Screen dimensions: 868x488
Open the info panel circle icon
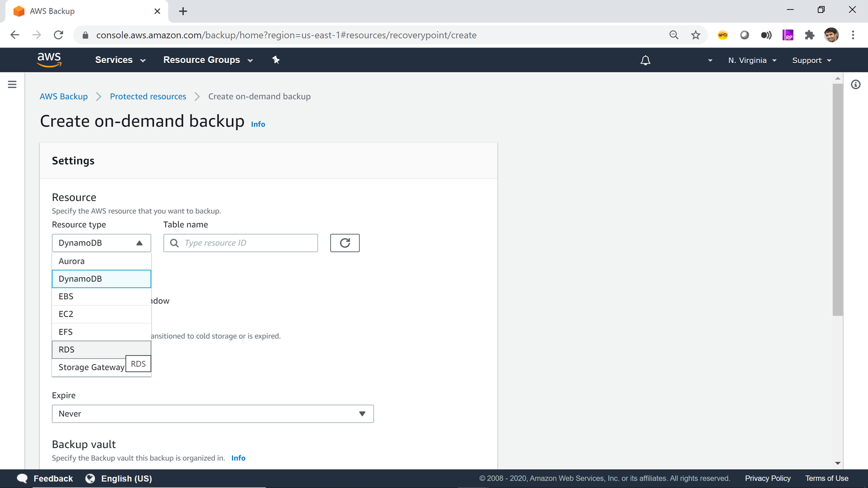pyautogui.click(x=855, y=85)
